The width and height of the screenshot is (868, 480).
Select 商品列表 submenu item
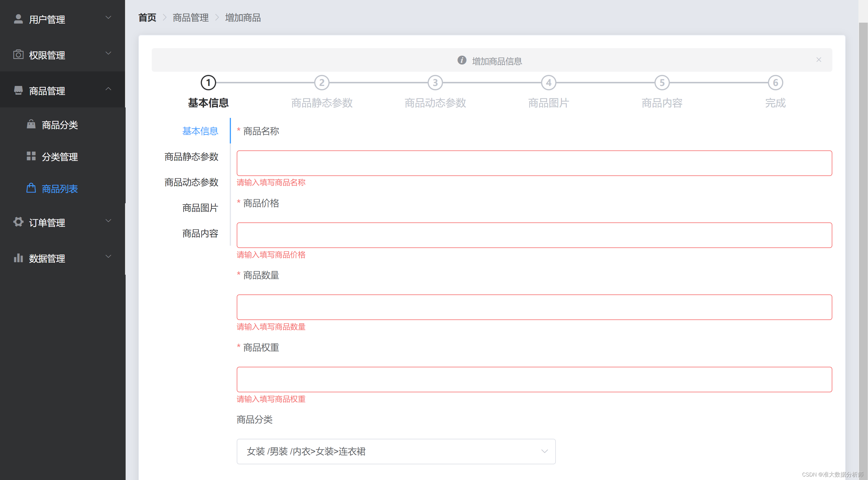coord(62,188)
